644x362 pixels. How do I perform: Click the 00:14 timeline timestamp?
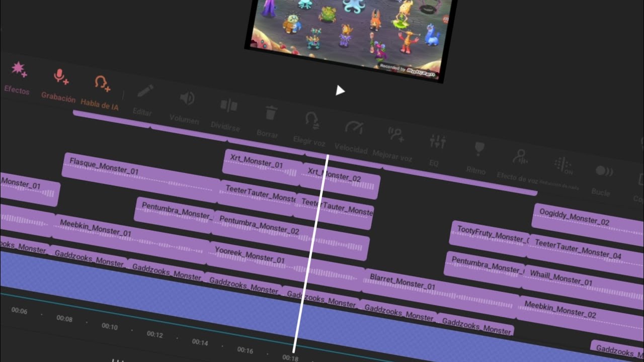[200, 342]
